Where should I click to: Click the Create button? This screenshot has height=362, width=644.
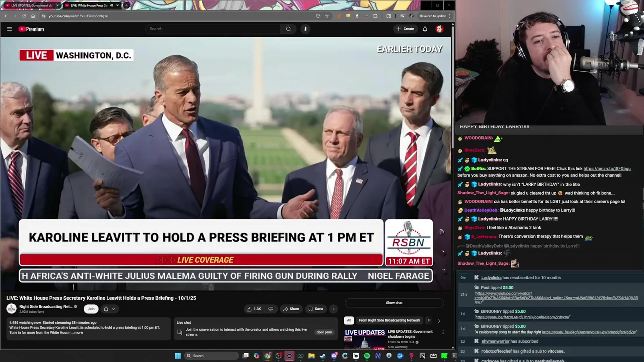pyautogui.click(x=405, y=29)
